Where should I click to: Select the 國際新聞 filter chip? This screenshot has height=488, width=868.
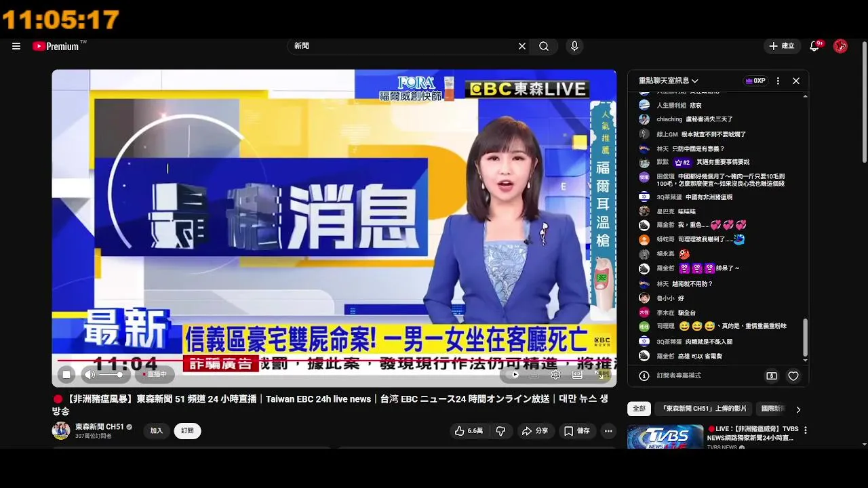[x=772, y=409]
